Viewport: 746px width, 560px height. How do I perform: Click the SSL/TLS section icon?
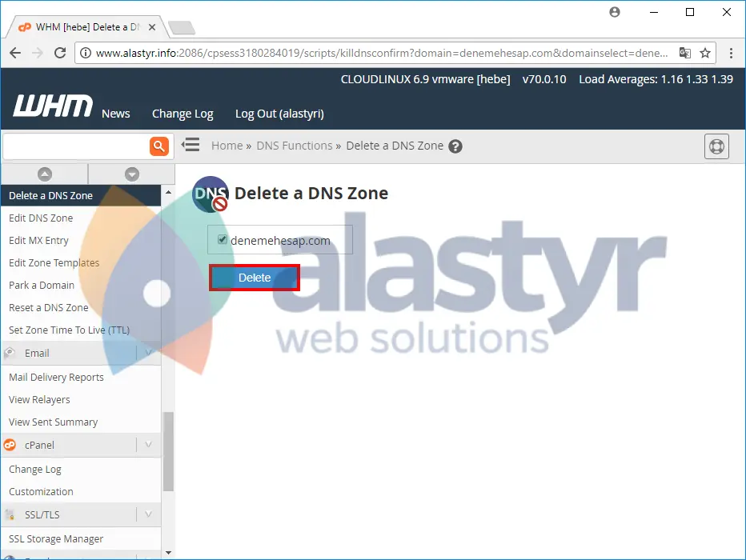(x=10, y=514)
